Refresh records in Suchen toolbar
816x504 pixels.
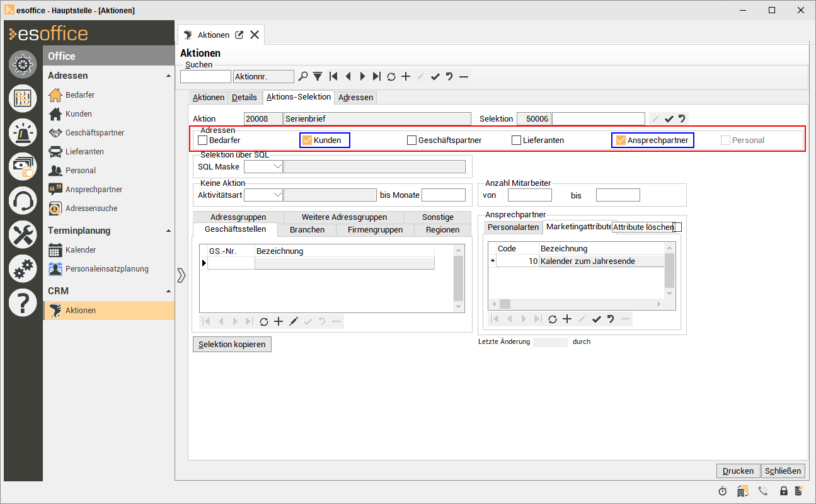click(x=391, y=77)
